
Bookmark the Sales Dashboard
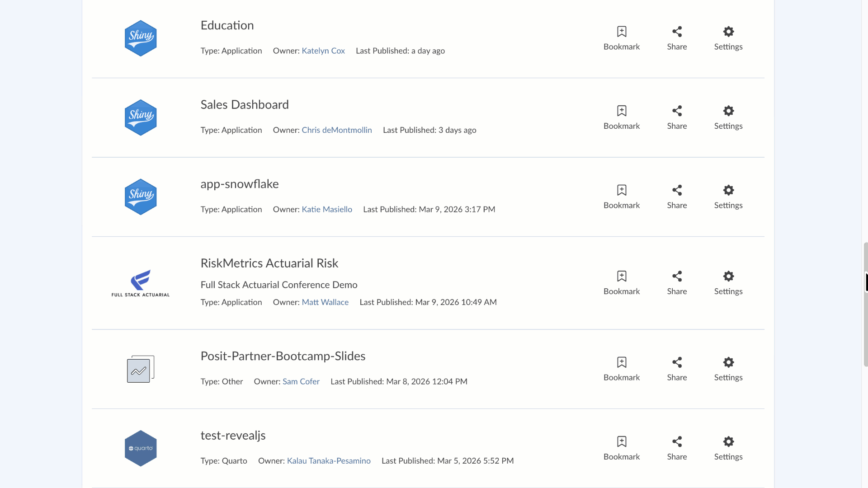pyautogui.click(x=622, y=111)
